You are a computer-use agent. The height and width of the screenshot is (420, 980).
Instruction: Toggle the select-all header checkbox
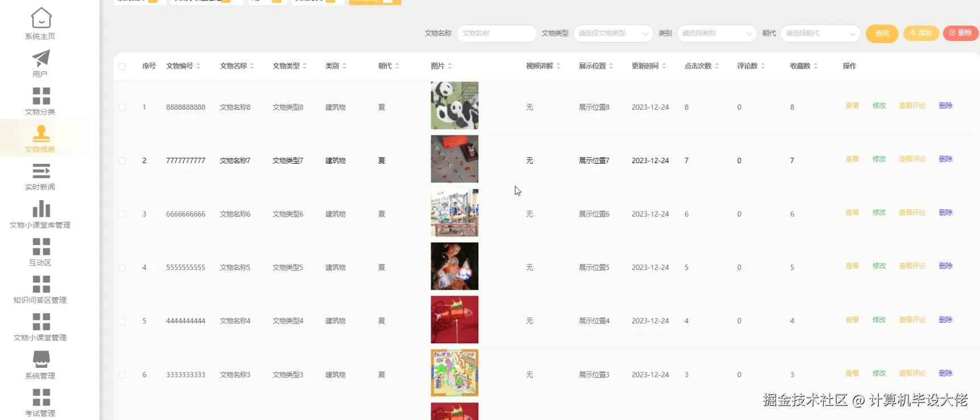[x=122, y=66]
